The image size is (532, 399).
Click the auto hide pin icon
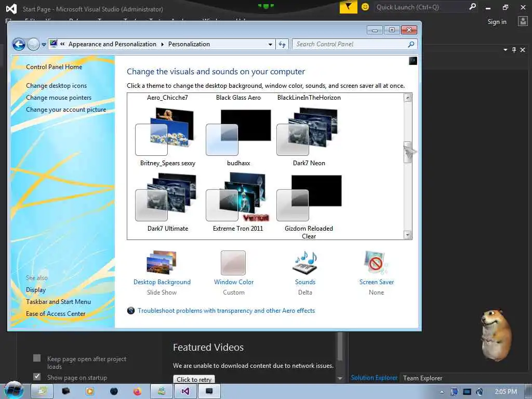(x=514, y=50)
